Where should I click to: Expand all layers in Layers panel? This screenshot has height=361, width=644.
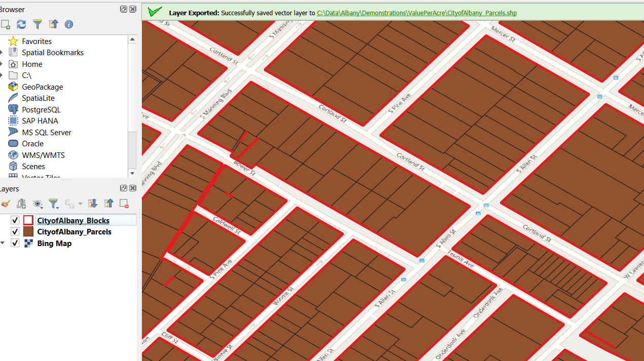pyautogui.click(x=92, y=204)
